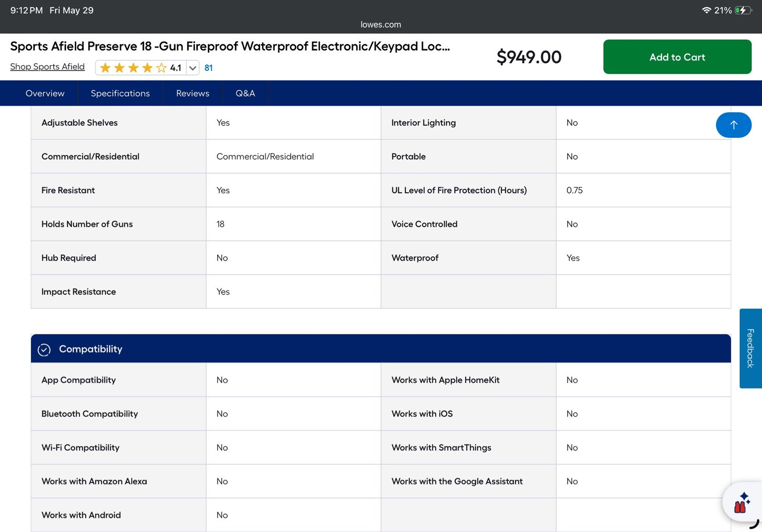762x532 pixels.
Task: Click the Wi-Fi Compatibility label
Action: click(x=80, y=447)
